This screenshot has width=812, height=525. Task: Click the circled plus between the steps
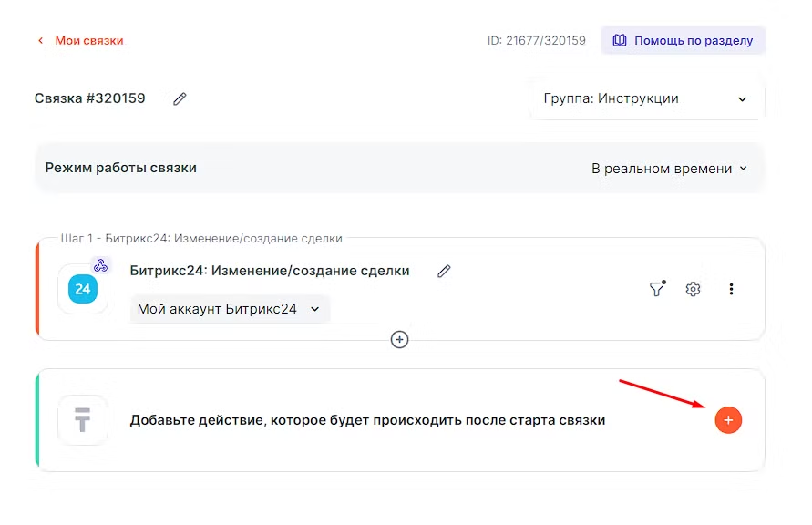click(399, 339)
